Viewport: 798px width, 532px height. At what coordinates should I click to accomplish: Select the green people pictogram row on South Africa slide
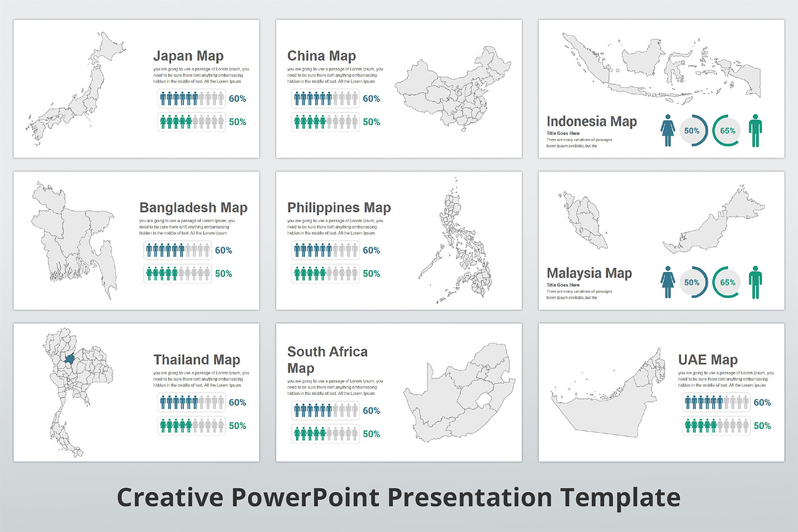tap(326, 434)
